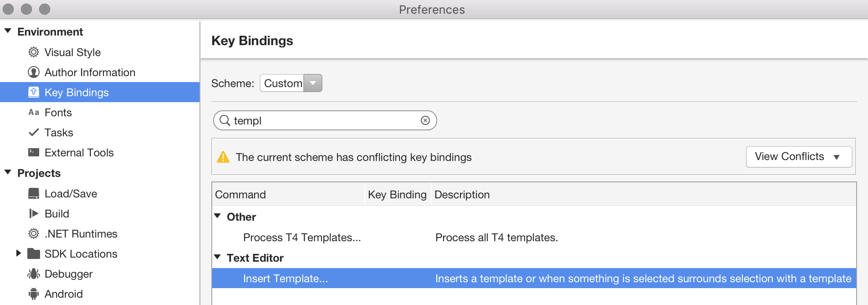
Task: Open the Scheme Custom dropdown
Action: click(312, 83)
